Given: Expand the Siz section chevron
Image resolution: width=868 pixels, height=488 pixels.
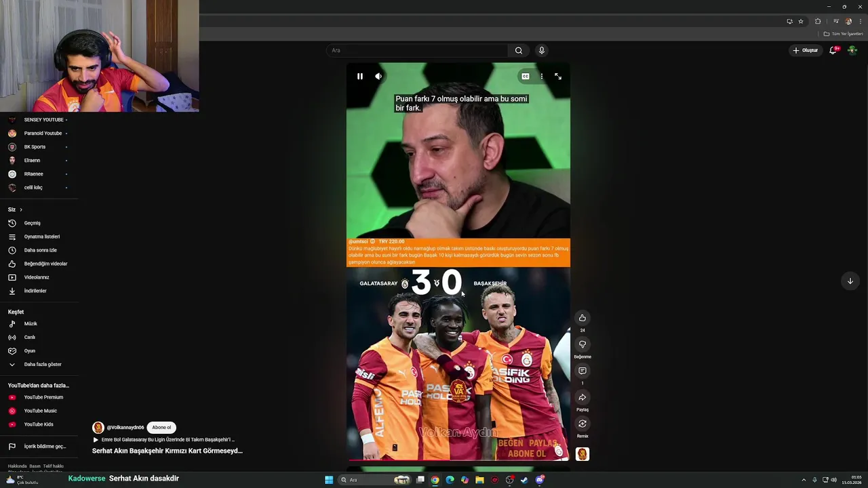Looking at the screenshot, I should tap(21, 209).
